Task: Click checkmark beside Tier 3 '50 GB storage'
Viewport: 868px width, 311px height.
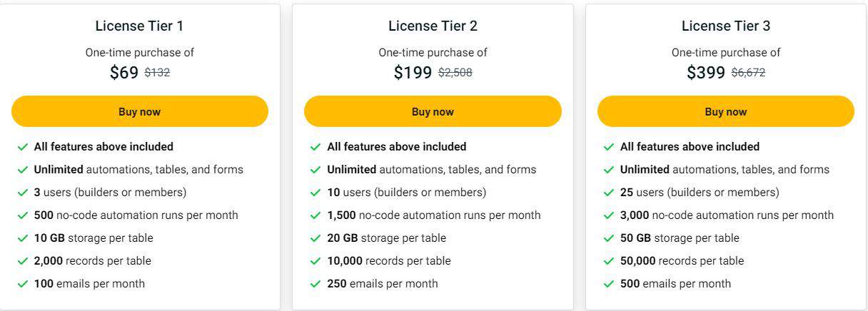Action: [x=609, y=238]
